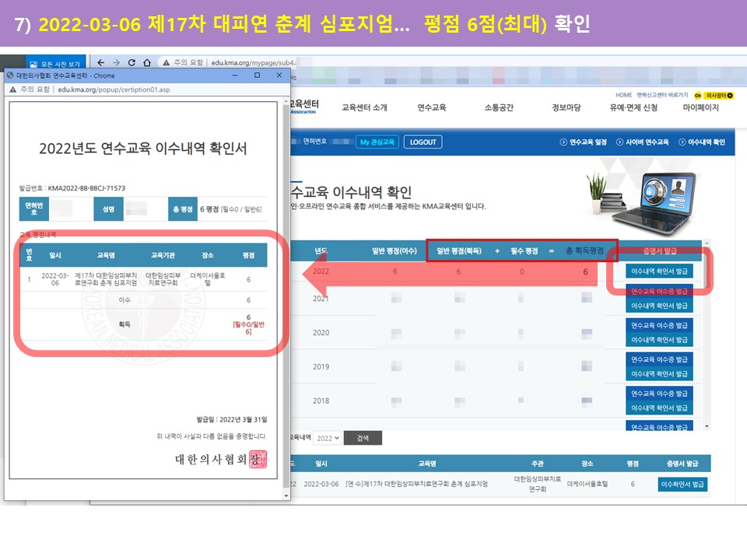Screen dimensions: 747x560
Task: Click the LOGOUT button
Action: tap(423, 142)
